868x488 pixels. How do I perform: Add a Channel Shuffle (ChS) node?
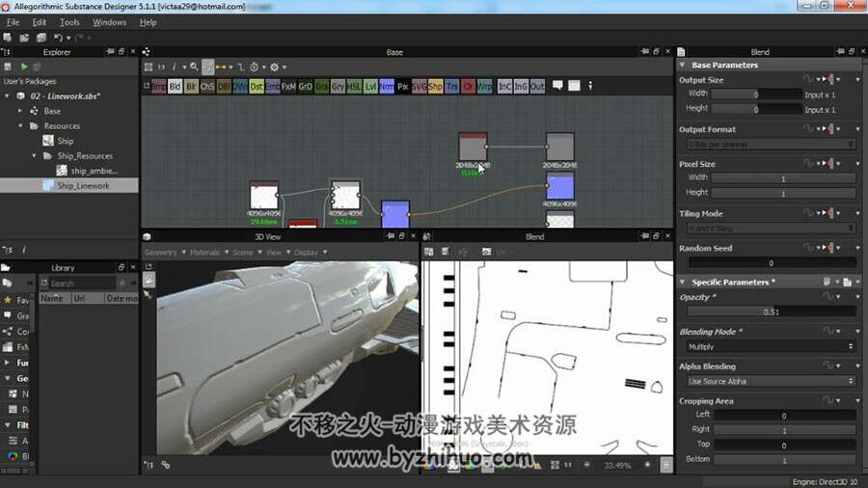[x=207, y=86]
